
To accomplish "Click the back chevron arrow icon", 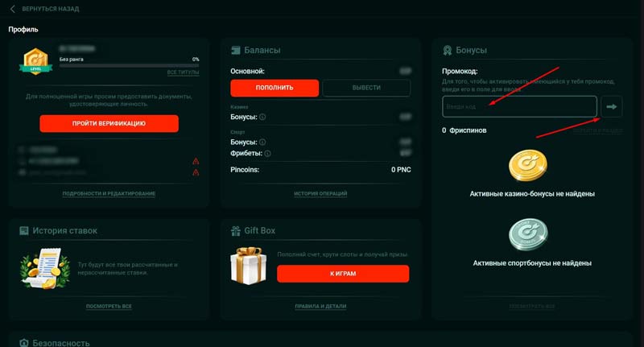I will click(13, 9).
